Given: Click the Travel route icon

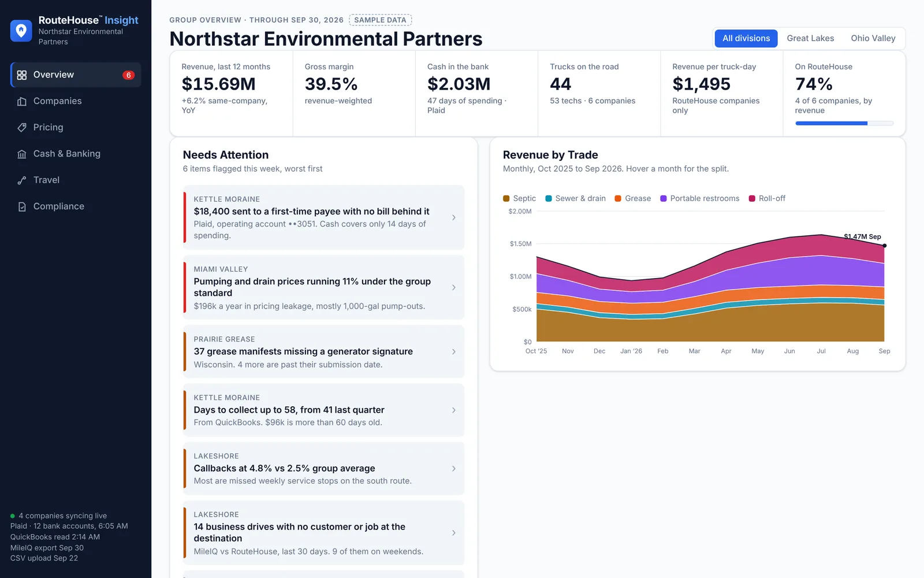Looking at the screenshot, I should tap(22, 180).
